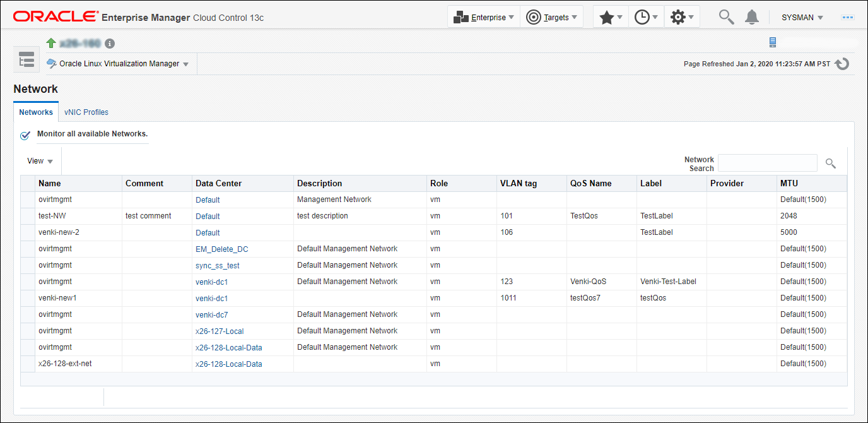Viewport: 868px width, 423px height.
Task: Switch to the vNIC Profiles tab
Action: (x=86, y=112)
